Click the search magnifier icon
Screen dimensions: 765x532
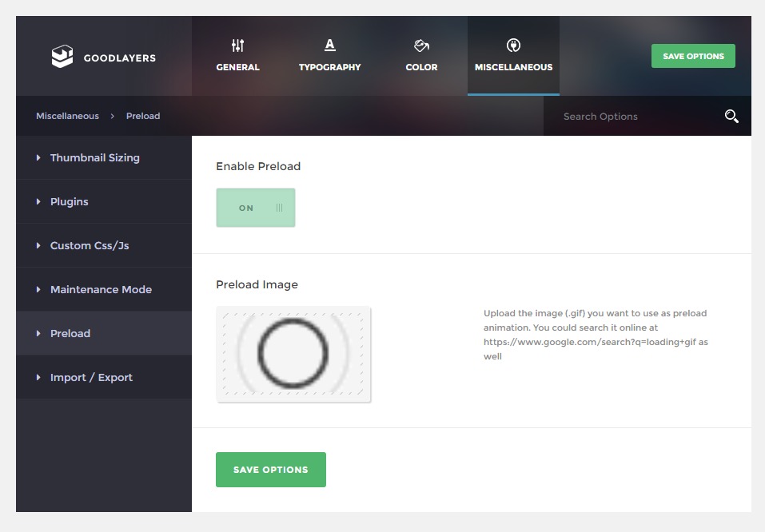731,117
